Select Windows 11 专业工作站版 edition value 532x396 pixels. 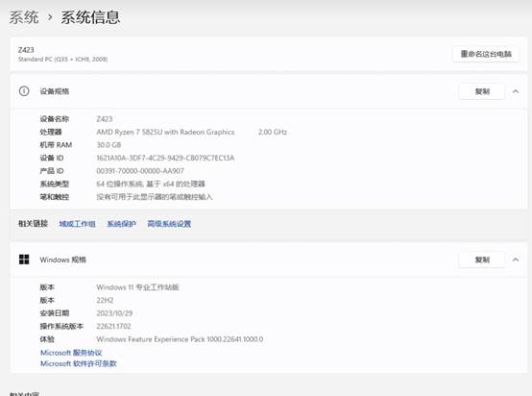(137, 287)
